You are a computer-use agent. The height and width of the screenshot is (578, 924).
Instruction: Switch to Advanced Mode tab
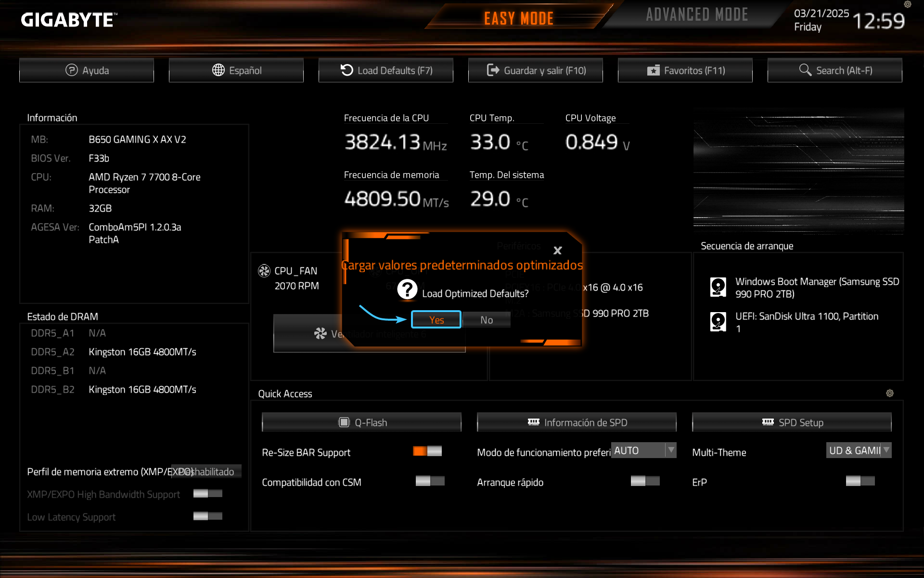(x=697, y=15)
